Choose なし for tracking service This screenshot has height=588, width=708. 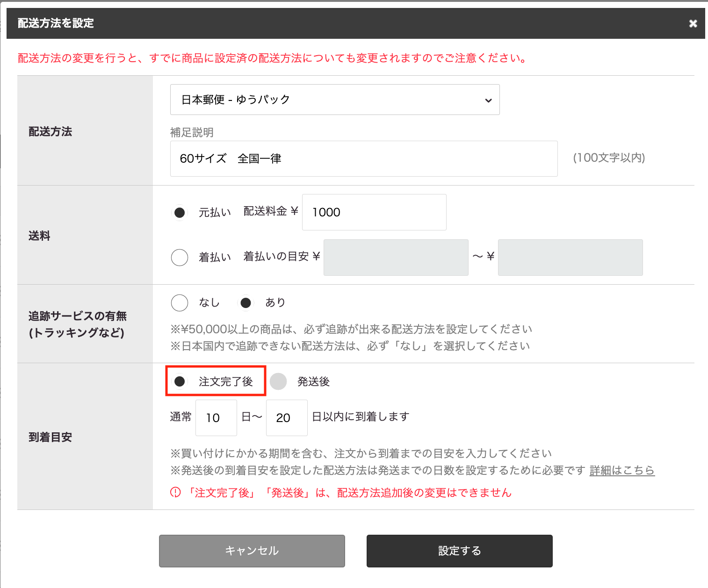click(x=180, y=303)
